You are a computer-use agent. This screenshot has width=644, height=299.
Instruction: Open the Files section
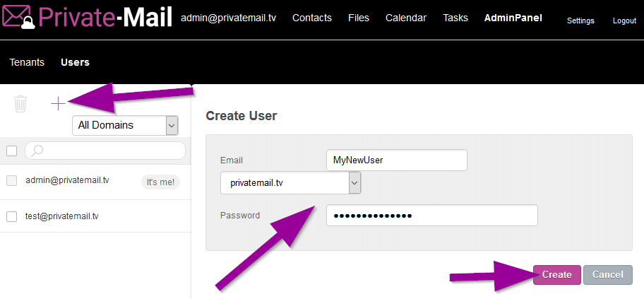[359, 18]
